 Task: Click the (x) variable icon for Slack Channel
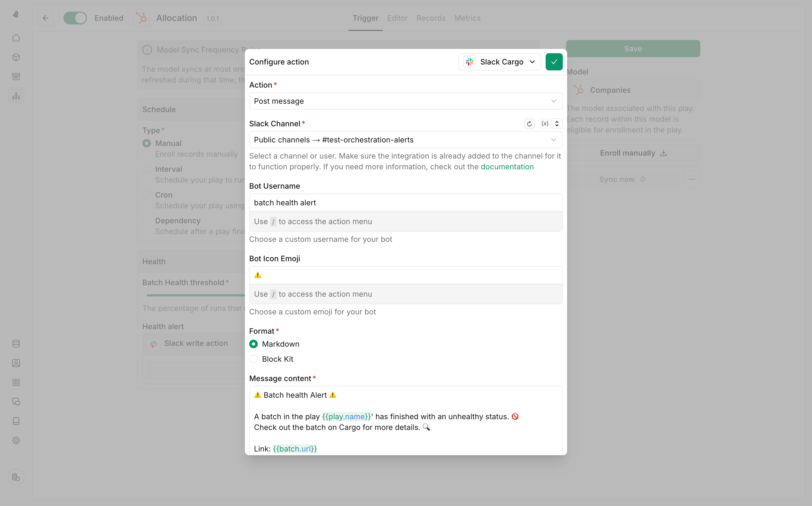(545, 124)
